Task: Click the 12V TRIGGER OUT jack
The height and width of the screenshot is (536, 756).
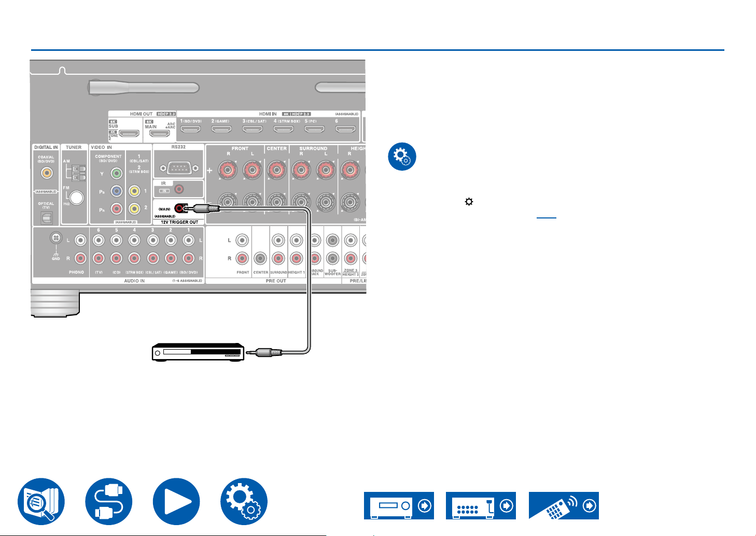Action: click(x=180, y=209)
